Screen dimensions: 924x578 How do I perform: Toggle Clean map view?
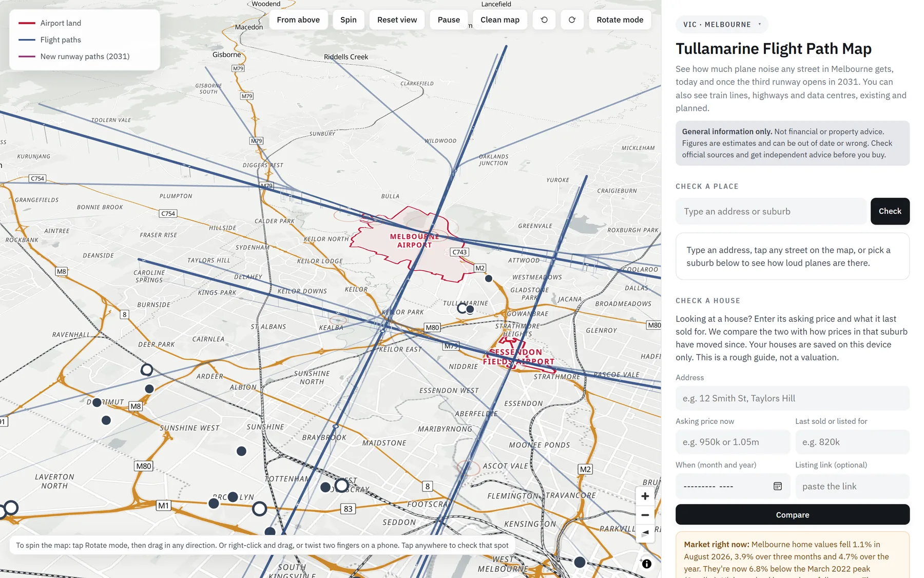coord(500,20)
